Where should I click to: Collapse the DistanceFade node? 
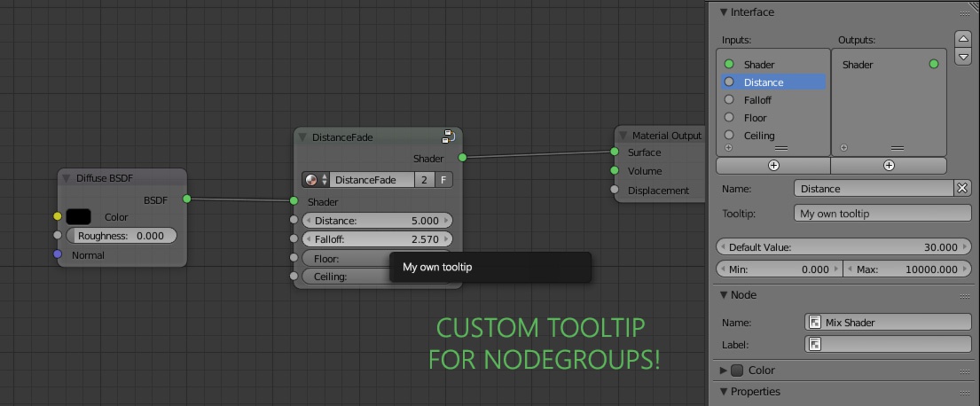pos(302,137)
